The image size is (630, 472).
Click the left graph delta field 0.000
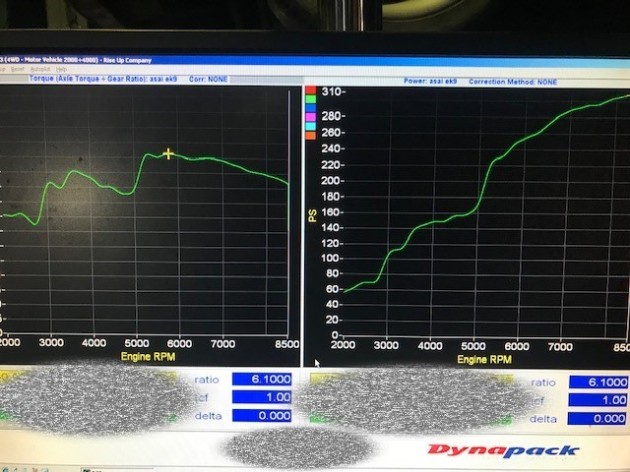pyautogui.click(x=261, y=416)
